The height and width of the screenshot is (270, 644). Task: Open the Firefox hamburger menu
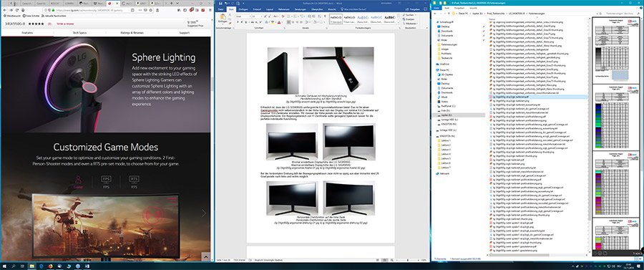pyautogui.click(x=210, y=10)
